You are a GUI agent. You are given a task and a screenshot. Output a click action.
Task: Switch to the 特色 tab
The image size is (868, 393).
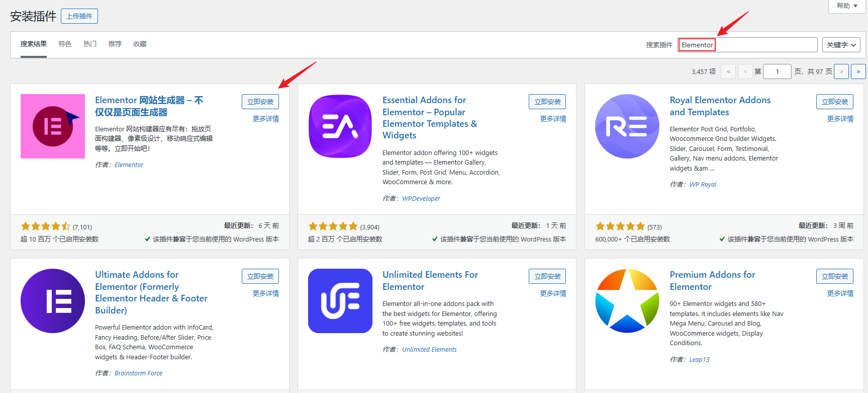(65, 44)
